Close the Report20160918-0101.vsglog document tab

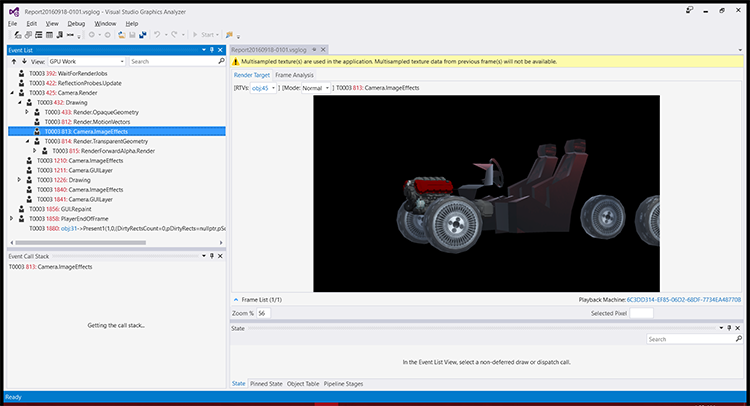(323, 49)
